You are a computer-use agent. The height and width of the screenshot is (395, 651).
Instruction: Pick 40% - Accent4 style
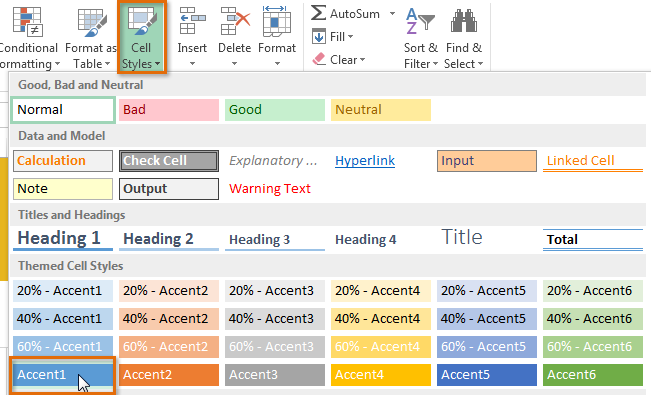tap(381, 319)
